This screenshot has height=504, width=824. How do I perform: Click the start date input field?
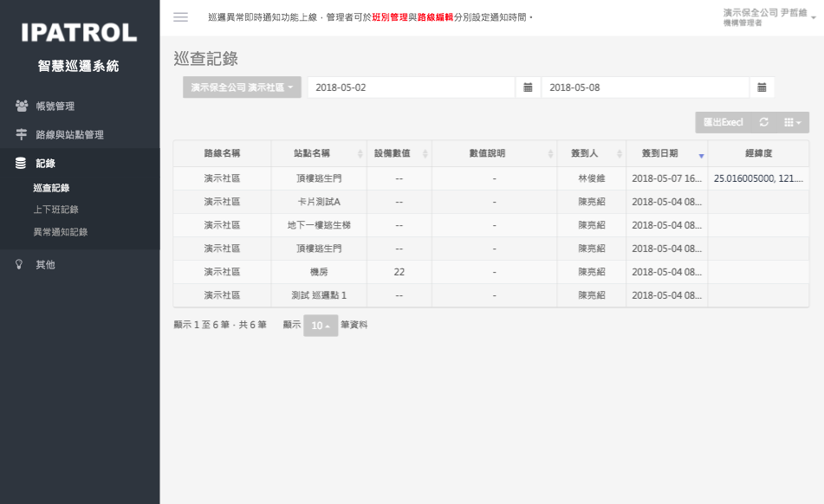411,87
